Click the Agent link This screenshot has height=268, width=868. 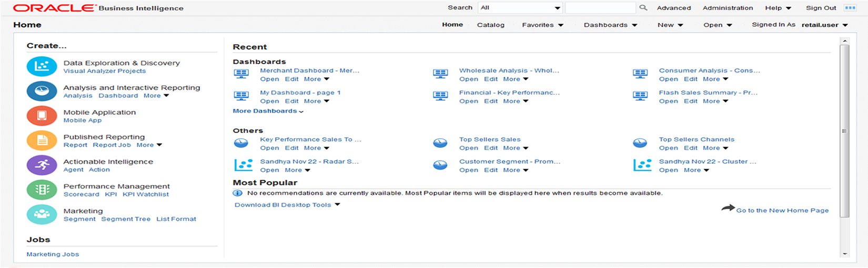74,170
